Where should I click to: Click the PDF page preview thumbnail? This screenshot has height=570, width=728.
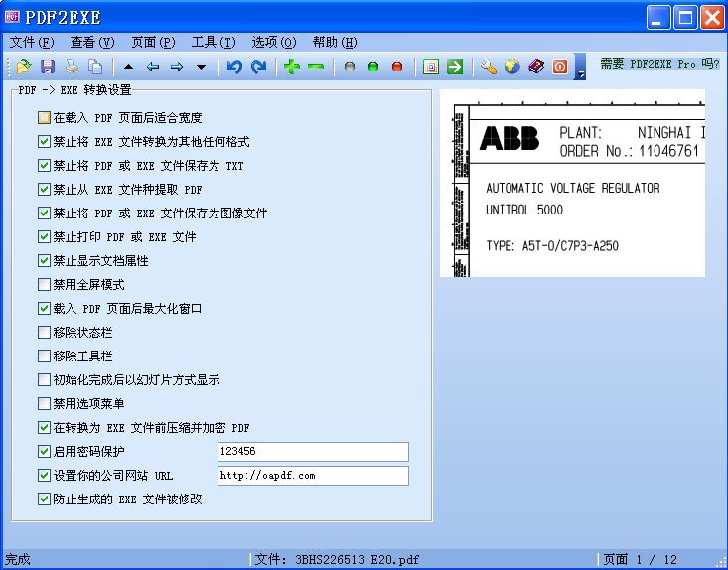pos(572,184)
